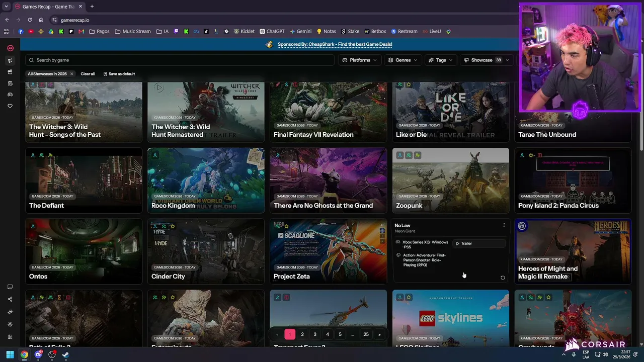
Task: Open the ChatGPT bookmark
Action: [272, 31]
